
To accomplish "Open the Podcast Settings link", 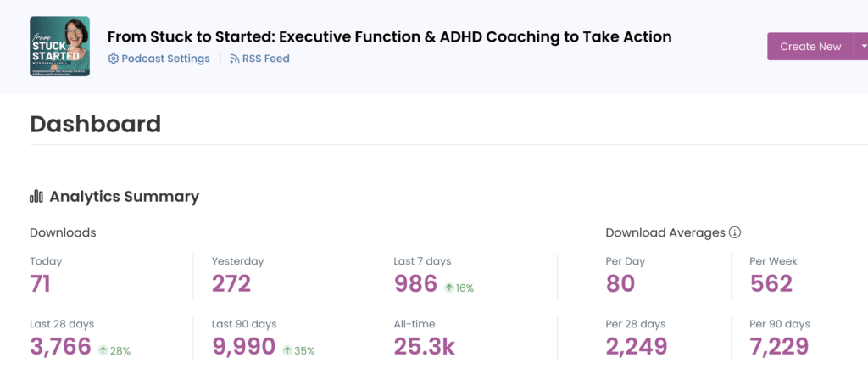I will click(x=165, y=59).
